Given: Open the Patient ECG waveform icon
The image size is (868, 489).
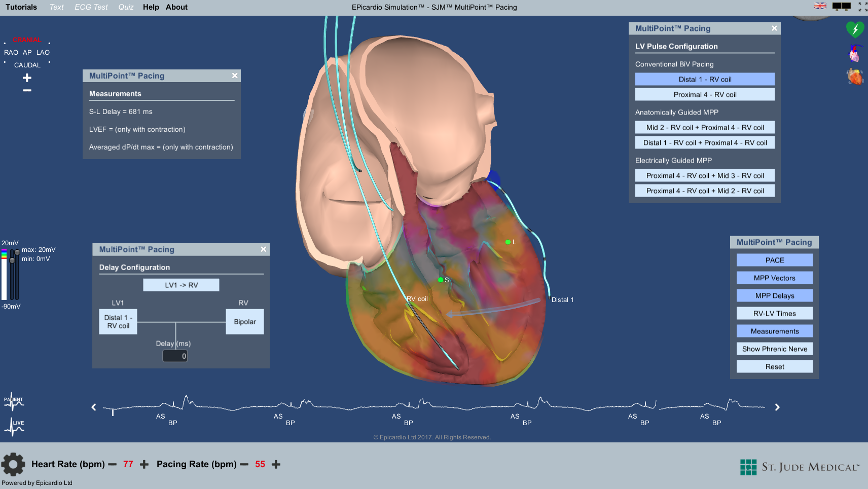Looking at the screenshot, I should click(14, 401).
